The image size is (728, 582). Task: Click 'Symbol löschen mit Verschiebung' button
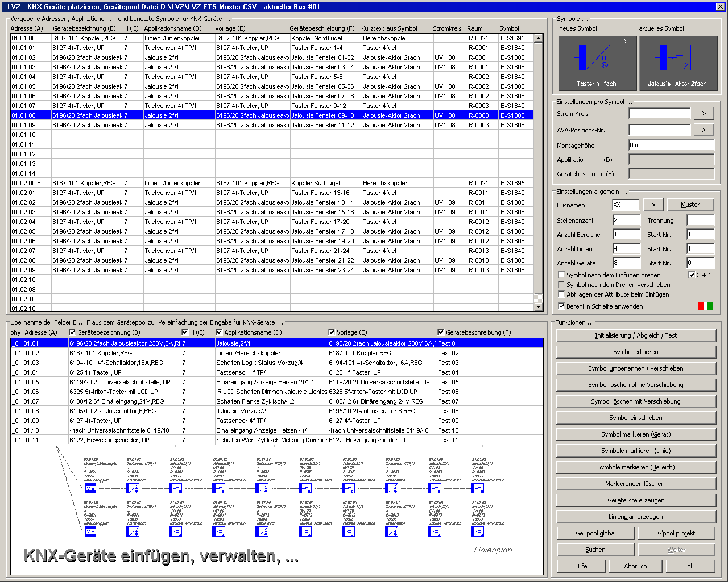[x=636, y=401]
